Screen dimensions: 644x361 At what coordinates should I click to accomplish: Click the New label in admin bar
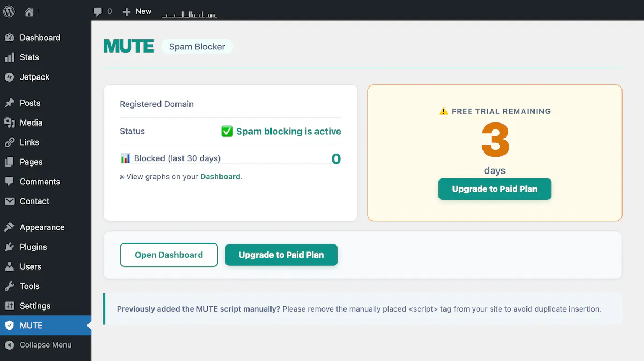point(143,11)
